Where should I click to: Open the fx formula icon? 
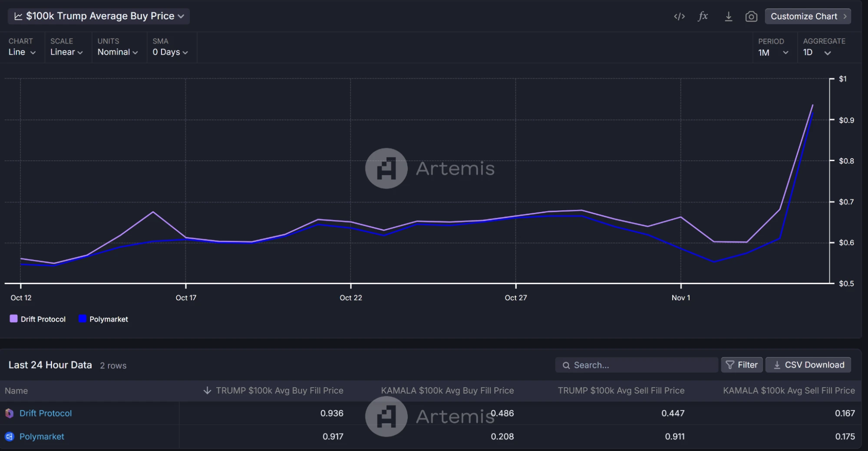(x=703, y=17)
